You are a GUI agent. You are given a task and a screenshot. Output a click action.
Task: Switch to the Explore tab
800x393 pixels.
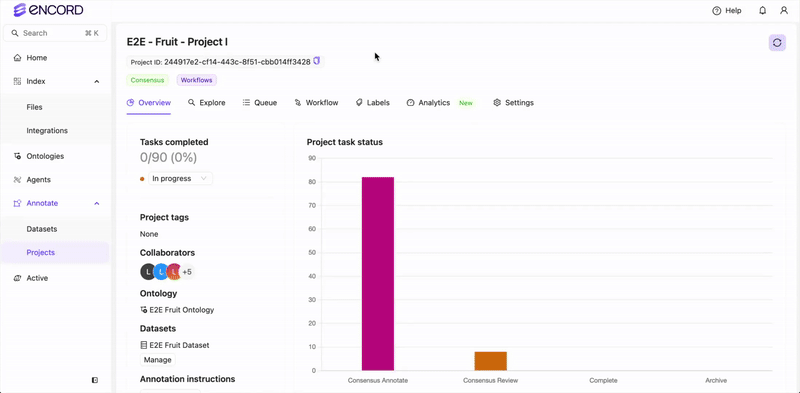point(207,103)
